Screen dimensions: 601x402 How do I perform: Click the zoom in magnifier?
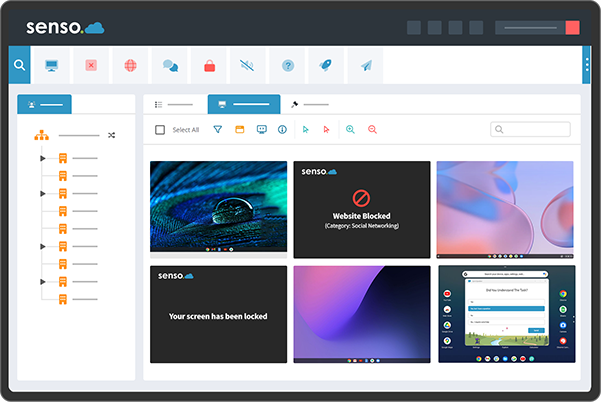(x=350, y=130)
